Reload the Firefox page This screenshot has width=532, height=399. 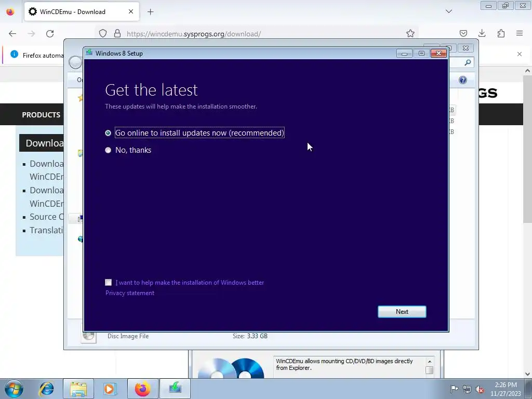(x=50, y=34)
